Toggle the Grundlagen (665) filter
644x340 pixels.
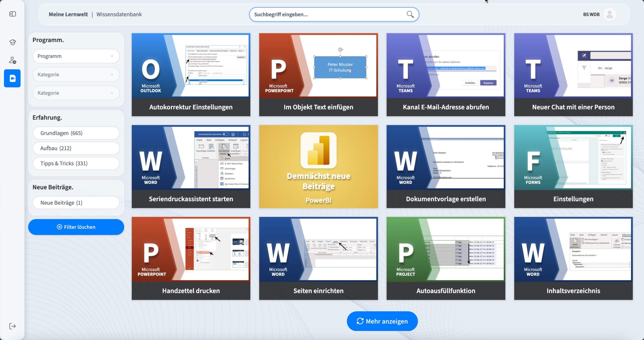click(x=76, y=133)
